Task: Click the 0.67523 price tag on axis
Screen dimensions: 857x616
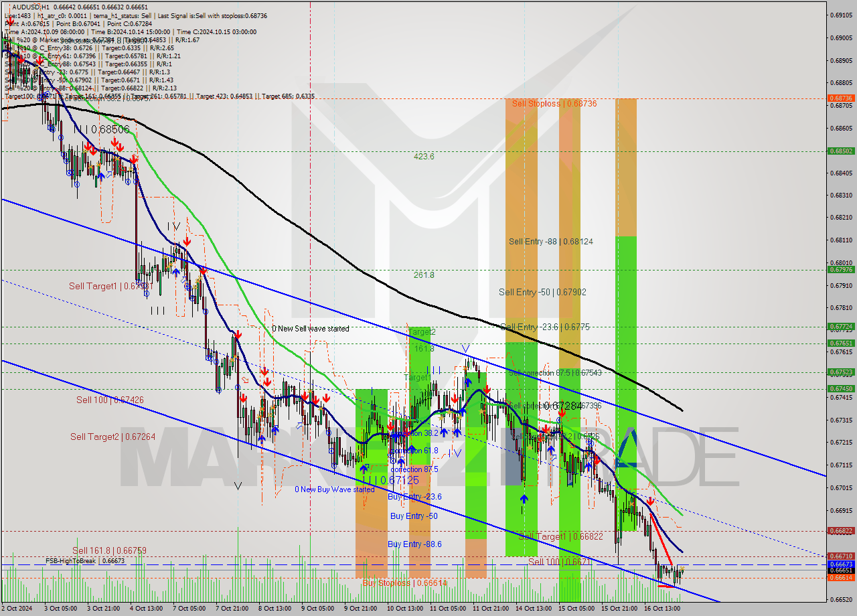Action: coord(841,372)
